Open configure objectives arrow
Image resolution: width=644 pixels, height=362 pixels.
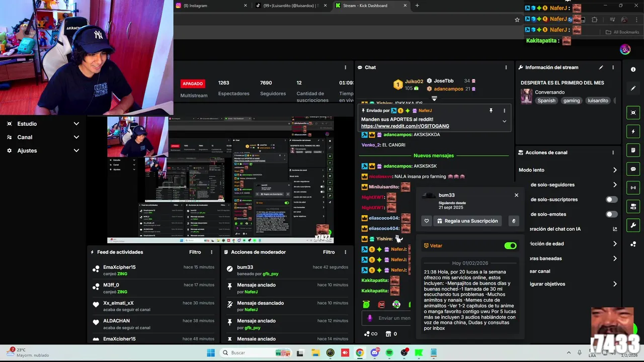(x=615, y=284)
